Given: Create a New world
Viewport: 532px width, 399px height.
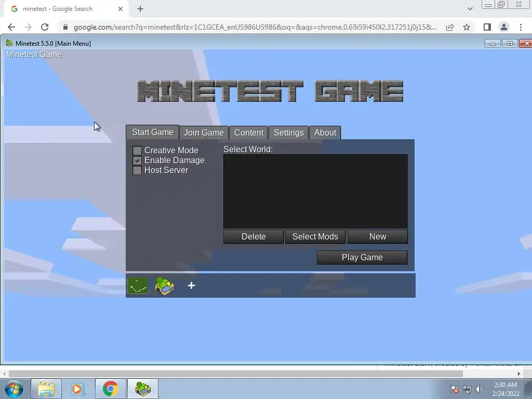Looking at the screenshot, I should [x=378, y=236].
